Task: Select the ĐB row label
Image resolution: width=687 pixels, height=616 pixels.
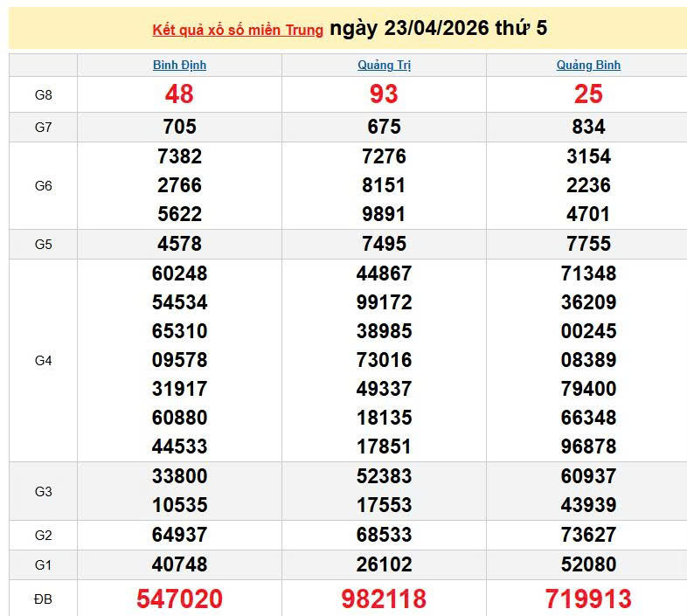Action: click(44, 599)
